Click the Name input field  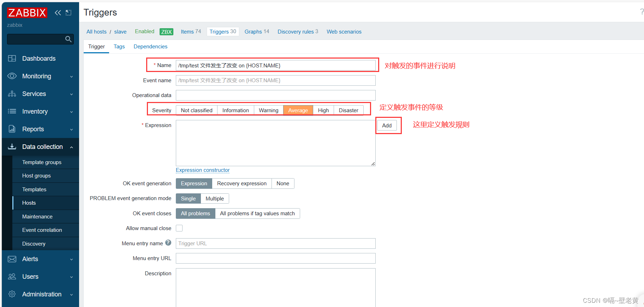[x=276, y=65]
